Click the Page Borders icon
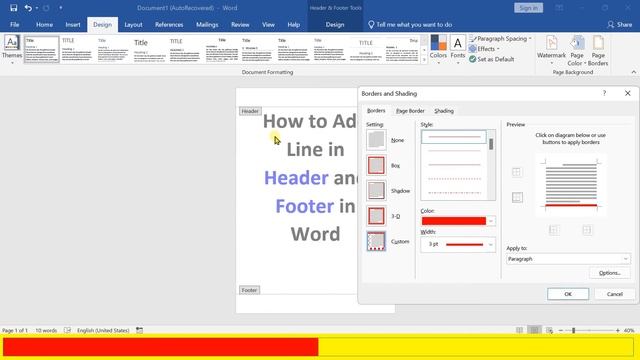This screenshot has height=360, width=640. pos(598,43)
